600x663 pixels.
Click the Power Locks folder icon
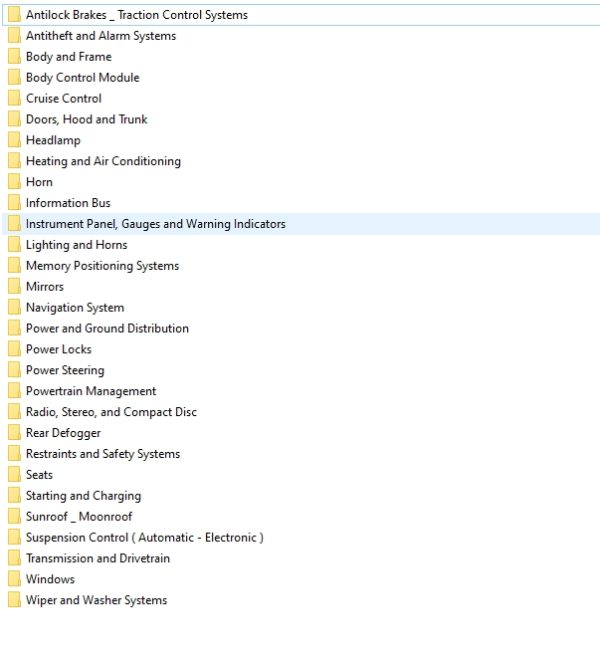(14, 349)
